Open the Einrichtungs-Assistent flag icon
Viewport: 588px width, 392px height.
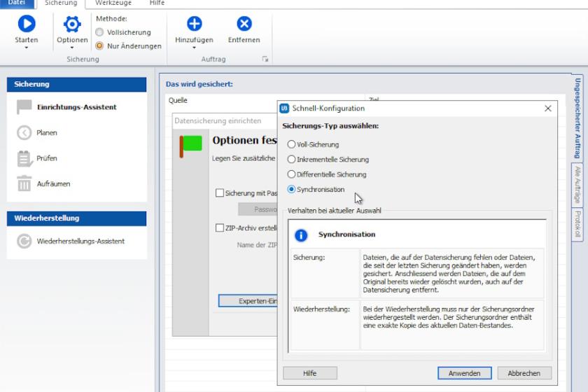tap(24, 107)
